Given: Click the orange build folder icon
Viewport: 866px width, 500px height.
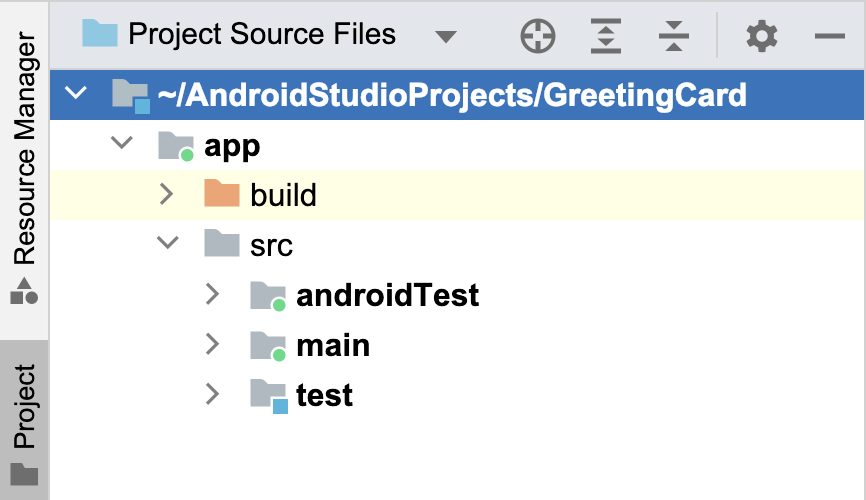Looking at the screenshot, I should [x=222, y=194].
